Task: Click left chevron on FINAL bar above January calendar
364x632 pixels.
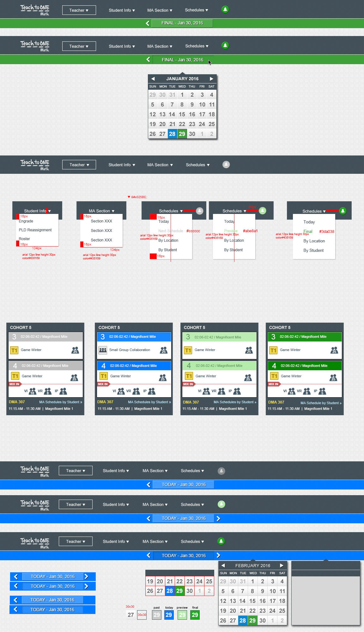Action: [x=148, y=59]
